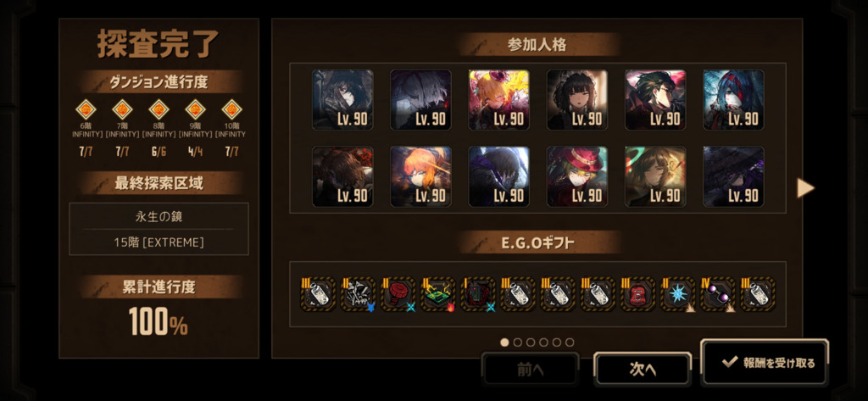This screenshot has height=401, width=868.
Task: Open the red top hat identity portrait
Action: point(576,176)
